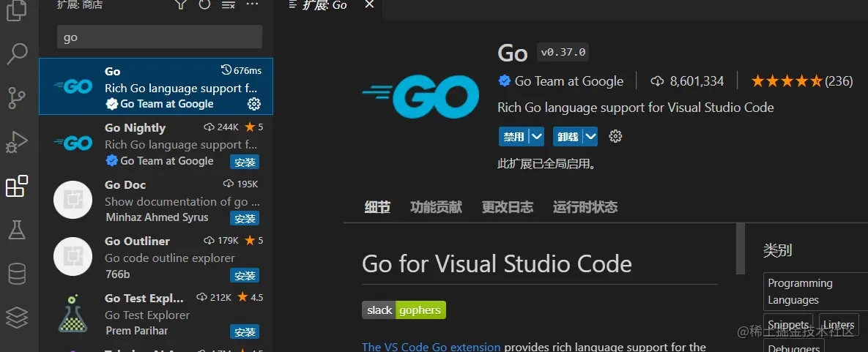Clear extensions search results icon
Viewport: 868px width, 352px height.
coord(228,4)
